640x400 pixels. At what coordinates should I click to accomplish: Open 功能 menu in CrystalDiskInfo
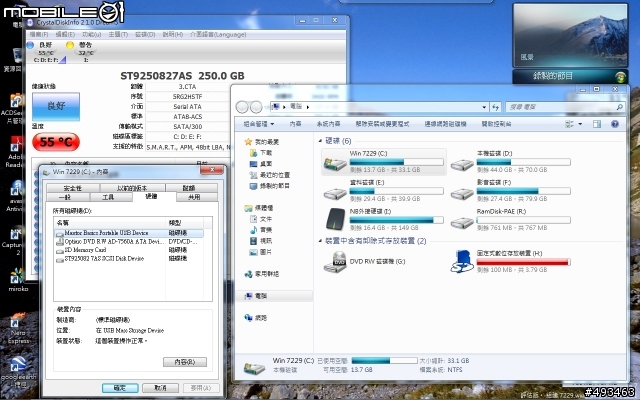91,34
